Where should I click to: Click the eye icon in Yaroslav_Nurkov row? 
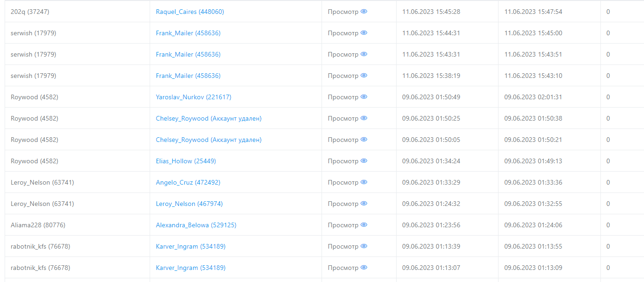364,97
